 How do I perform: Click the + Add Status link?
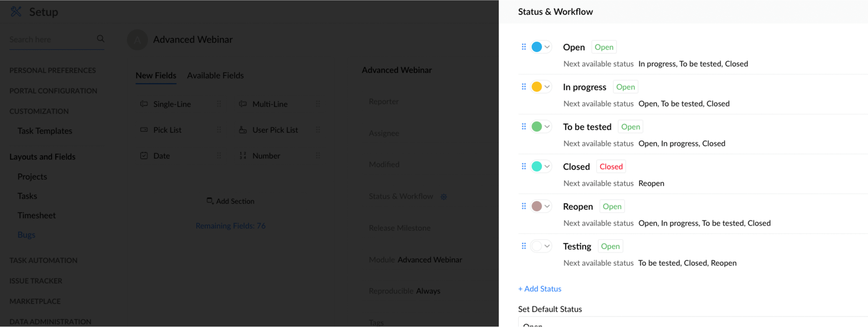(539, 288)
